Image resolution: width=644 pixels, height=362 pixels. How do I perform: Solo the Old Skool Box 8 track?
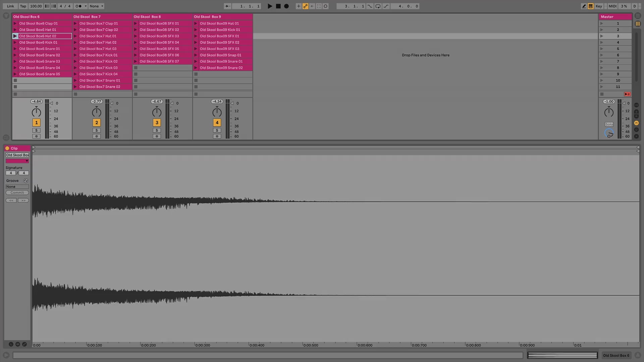click(157, 130)
